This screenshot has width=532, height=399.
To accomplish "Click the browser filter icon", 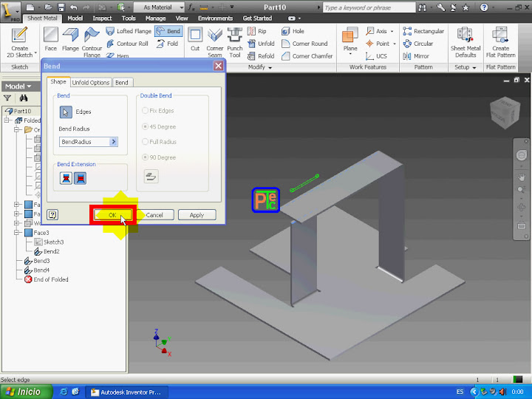I will pos(7,98).
